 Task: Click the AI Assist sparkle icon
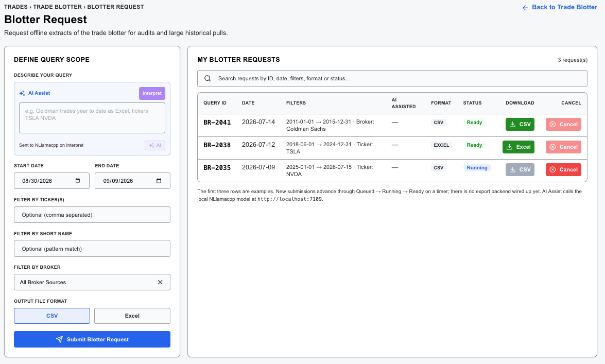[x=22, y=93]
